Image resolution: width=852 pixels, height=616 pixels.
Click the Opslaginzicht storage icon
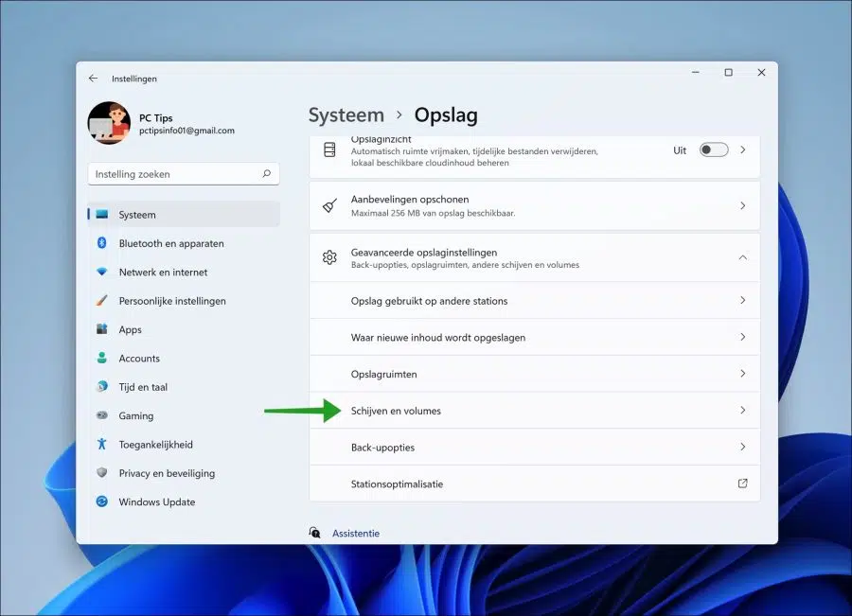tap(329, 150)
